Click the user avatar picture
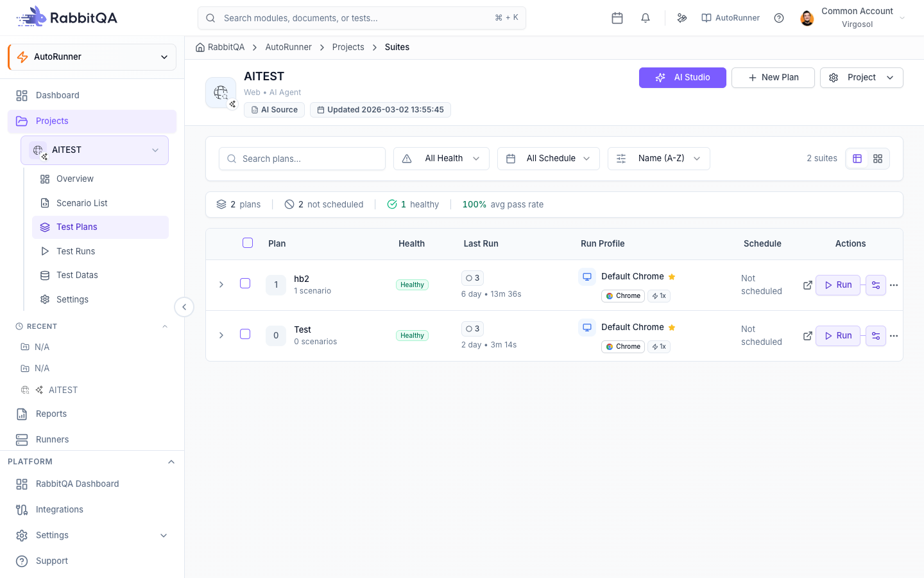The width and height of the screenshot is (924, 578). 807,18
